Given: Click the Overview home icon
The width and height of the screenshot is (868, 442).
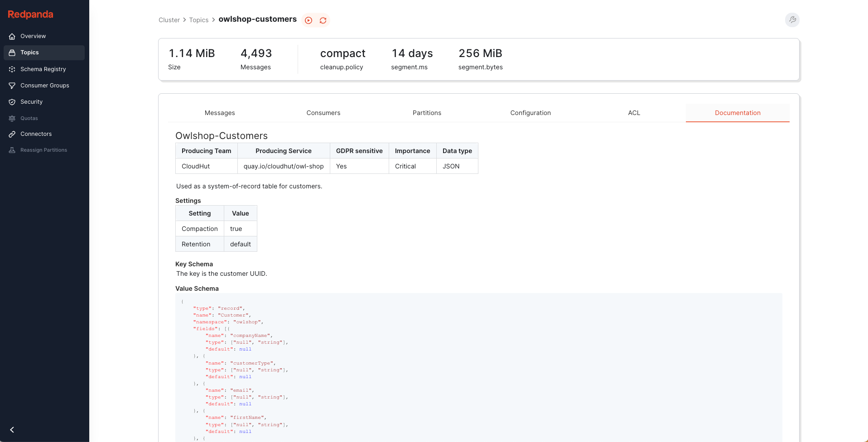Looking at the screenshot, I should tap(12, 36).
